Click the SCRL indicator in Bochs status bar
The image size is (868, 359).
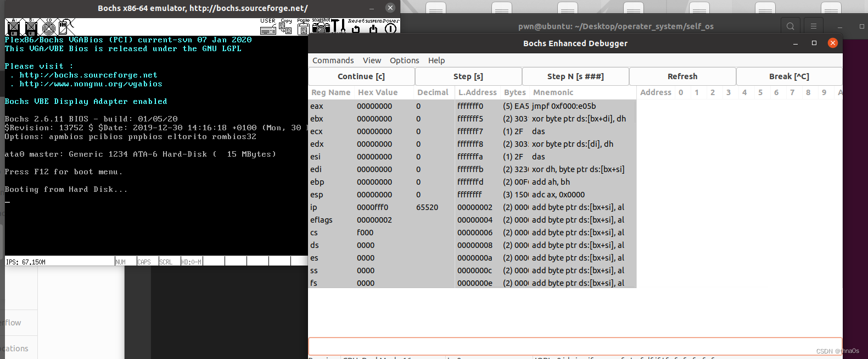pos(166,262)
